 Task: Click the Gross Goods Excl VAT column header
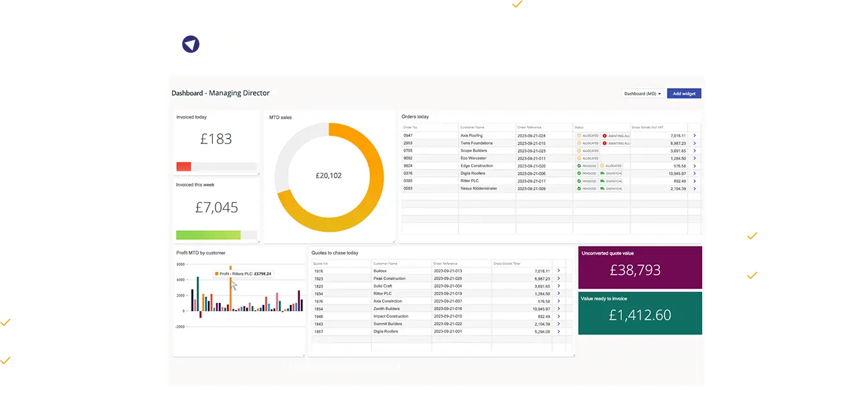[x=647, y=127]
